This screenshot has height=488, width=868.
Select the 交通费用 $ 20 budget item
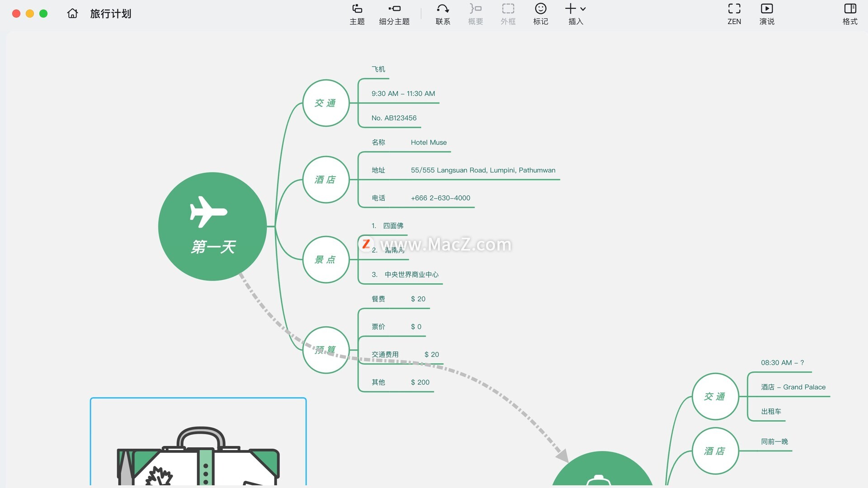(405, 354)
